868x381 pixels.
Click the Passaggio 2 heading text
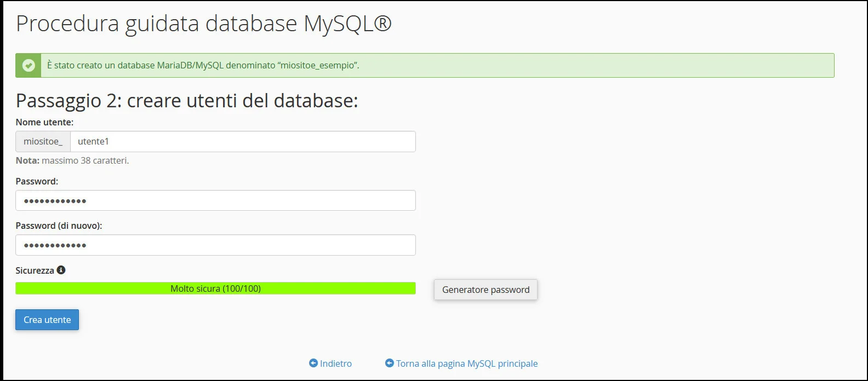coord(187,100)
